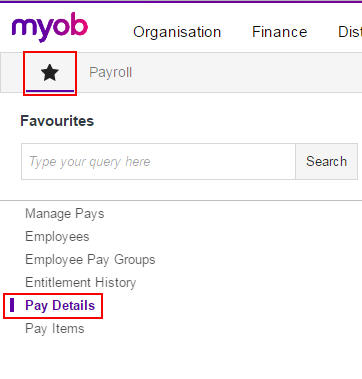Open the star Favourites tab
Screen dimensions: 362x379
point(50,73)
